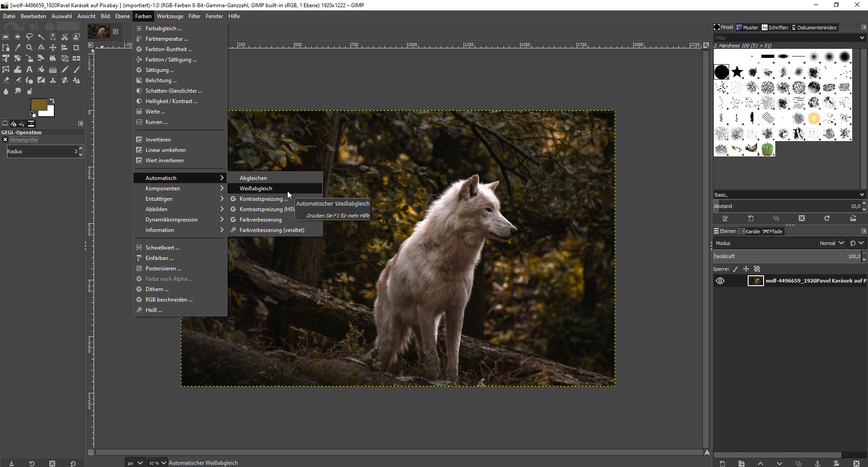This screenshot has width=868, height=467.
Task: Click the refresh brushes icon
Action: pos(827,218)
